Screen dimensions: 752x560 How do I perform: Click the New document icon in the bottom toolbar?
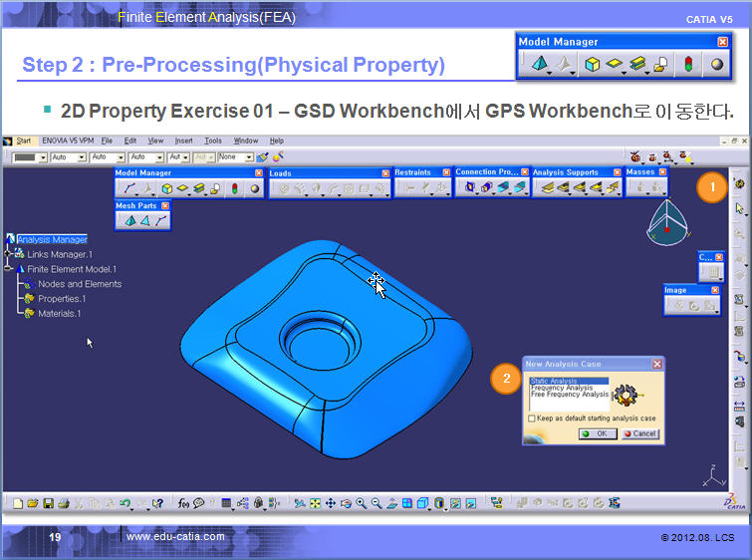coord(18,503)
